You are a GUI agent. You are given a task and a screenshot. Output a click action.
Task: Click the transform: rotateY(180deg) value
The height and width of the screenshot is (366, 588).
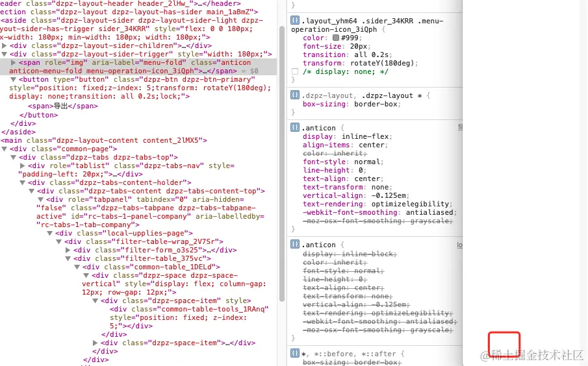point(383,63)
